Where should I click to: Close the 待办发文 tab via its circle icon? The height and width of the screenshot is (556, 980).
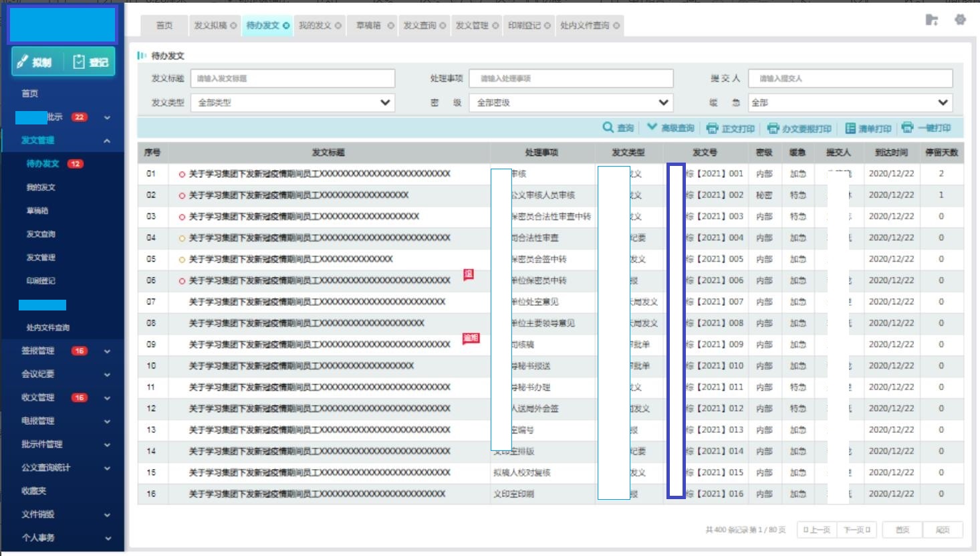[x=286, y=25]
